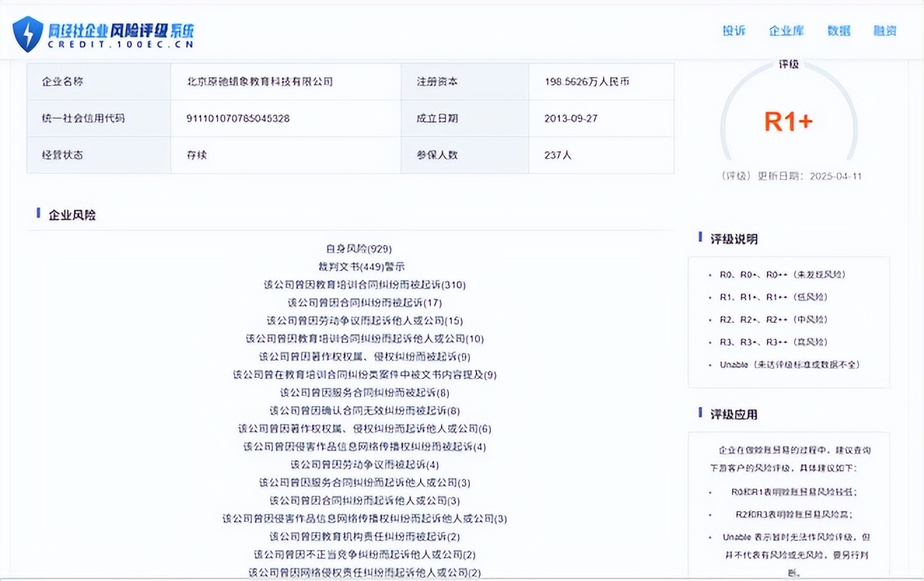Click the 网络侵权责任纠纷而起诉他人或公司(2) row
The height and width of the screenshot is (581, 924).
click(x=365, y=573)
